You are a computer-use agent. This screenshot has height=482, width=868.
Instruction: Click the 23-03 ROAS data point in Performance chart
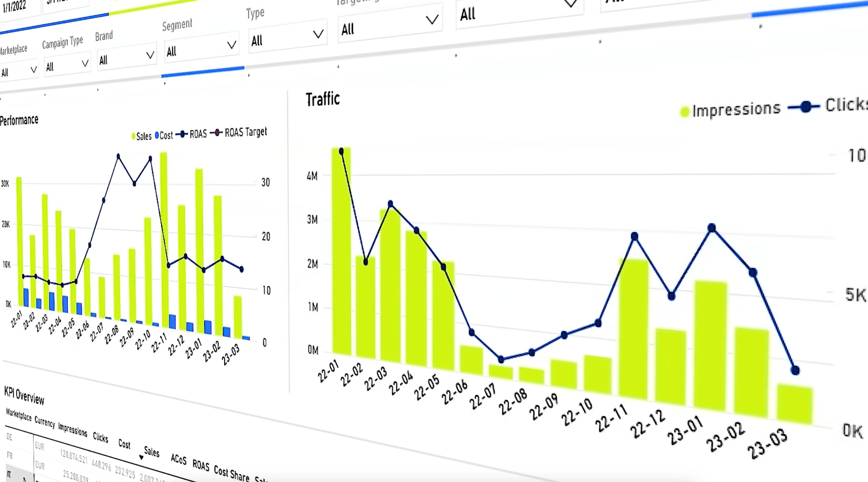(242, 269)
